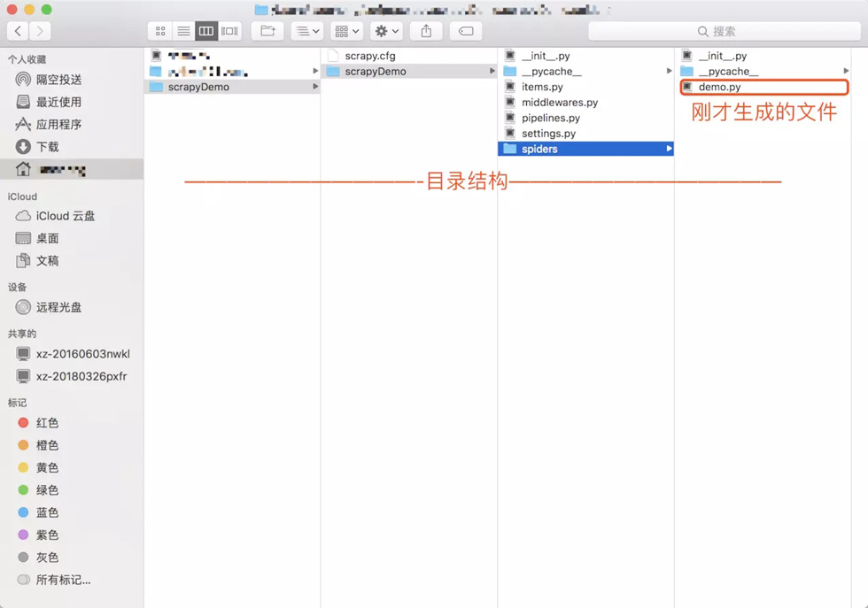
Task: Open the home folder in the sidebar
Action: click(x=72, y=169)
